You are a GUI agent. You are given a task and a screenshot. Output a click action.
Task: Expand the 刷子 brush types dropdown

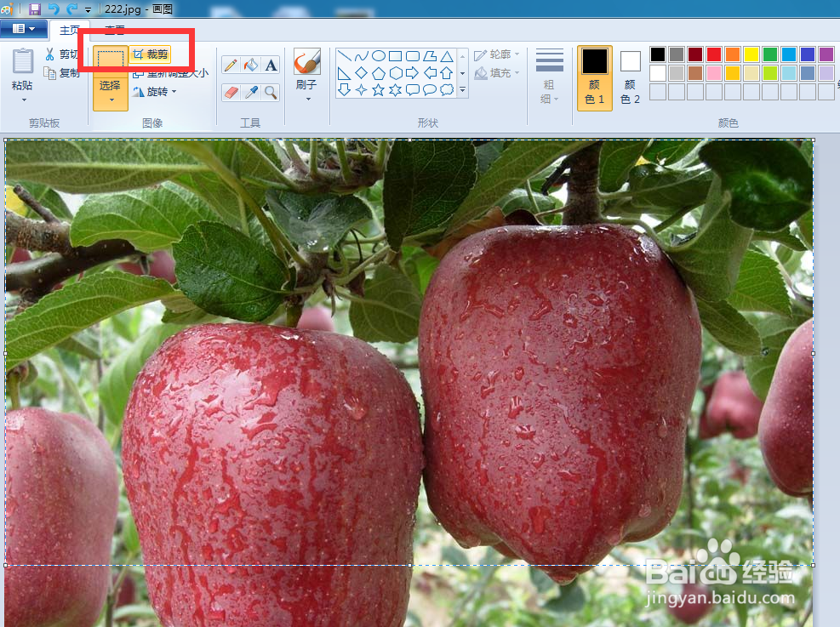(x=308, y=99)
